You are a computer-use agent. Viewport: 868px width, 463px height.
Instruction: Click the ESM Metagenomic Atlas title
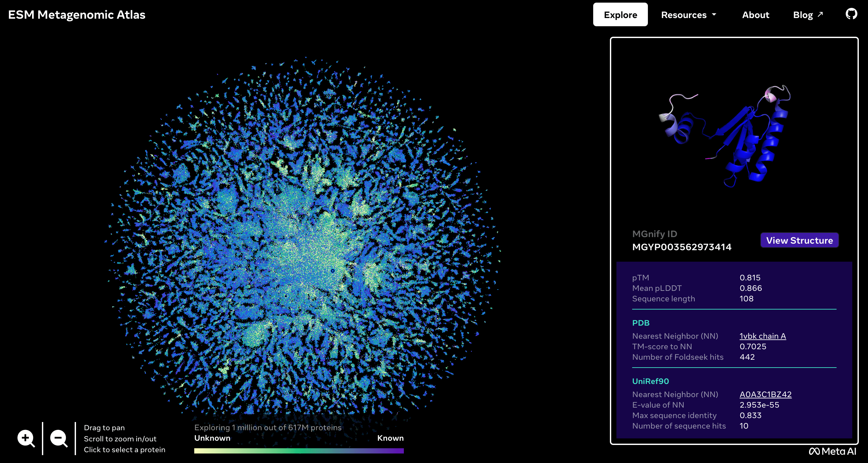(77, 15)
